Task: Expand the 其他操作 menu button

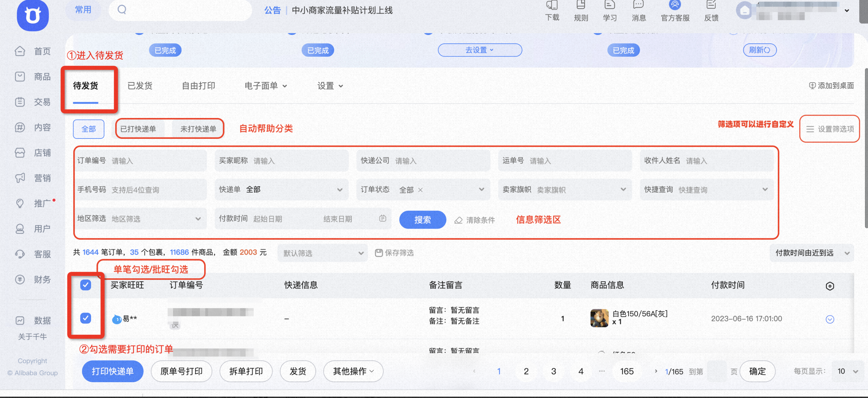Action: 353,371
